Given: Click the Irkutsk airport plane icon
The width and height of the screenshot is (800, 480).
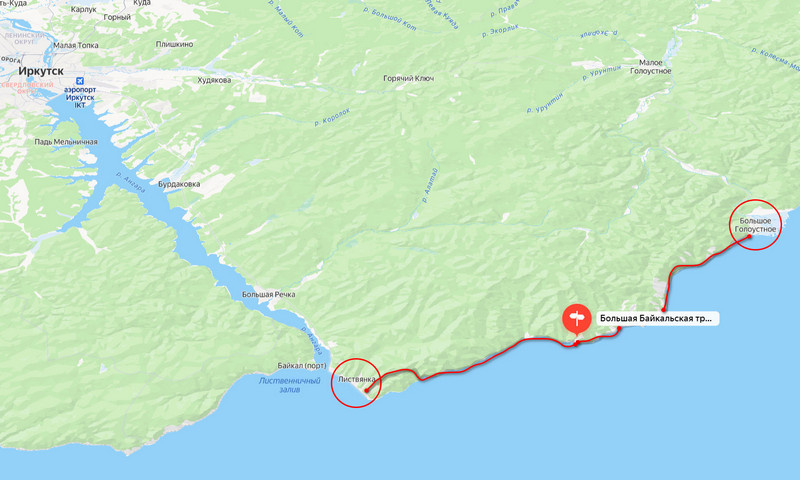Looking at the screenshot, I should tap(80, 81).
